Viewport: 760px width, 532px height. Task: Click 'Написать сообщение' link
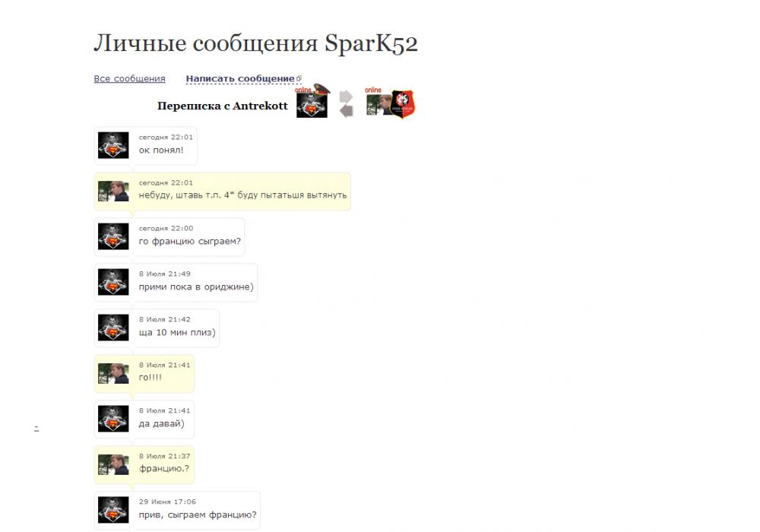coord(240,78)
